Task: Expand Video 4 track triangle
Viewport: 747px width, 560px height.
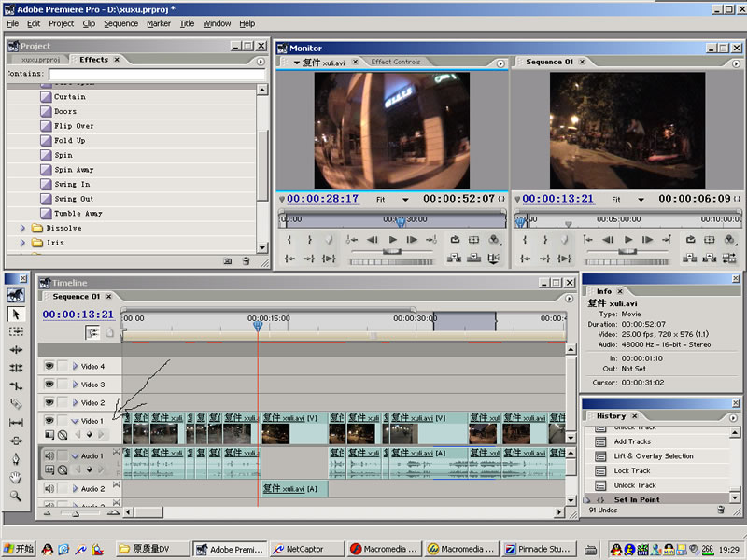Action: pos(75,366)
